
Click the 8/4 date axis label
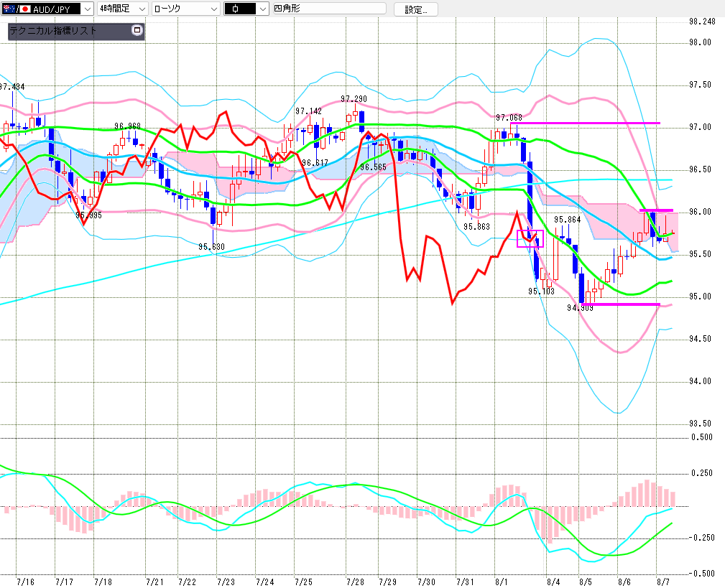click(x=553, y=582)
